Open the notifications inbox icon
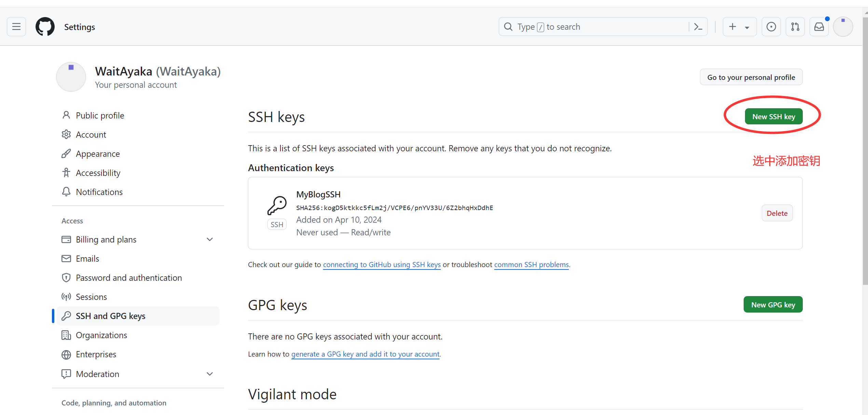The width and height of the screenshot is (868, 415). [819, 27]
